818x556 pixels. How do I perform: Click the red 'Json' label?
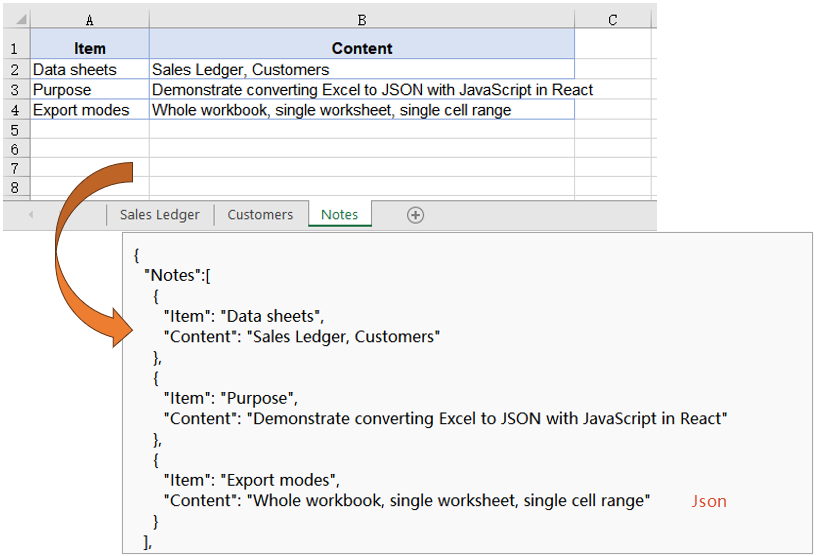(709, 501)
